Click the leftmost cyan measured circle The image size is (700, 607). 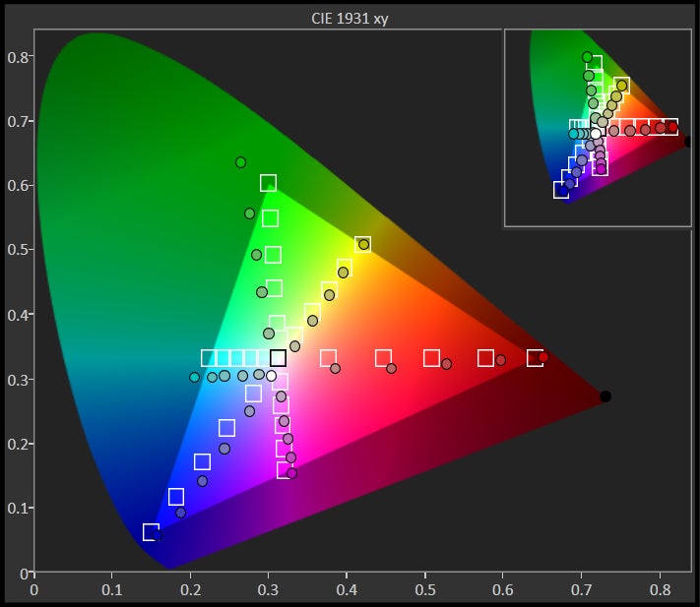[x=194, y=378]
